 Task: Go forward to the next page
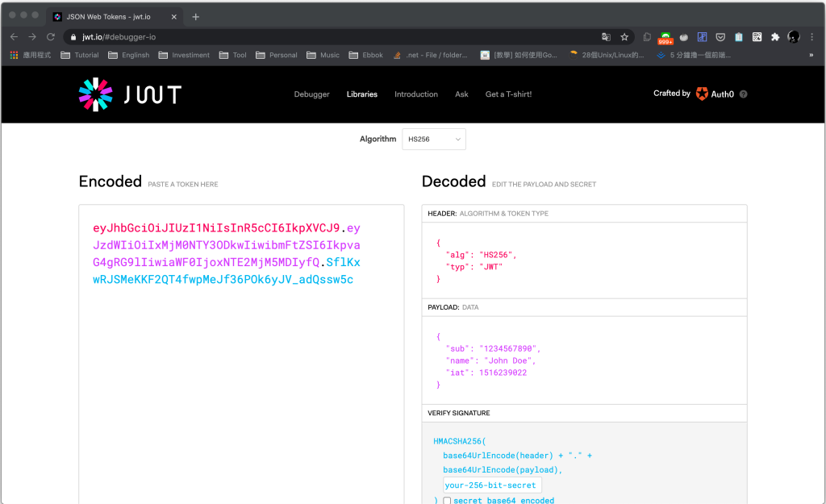(x=32, y=37)
